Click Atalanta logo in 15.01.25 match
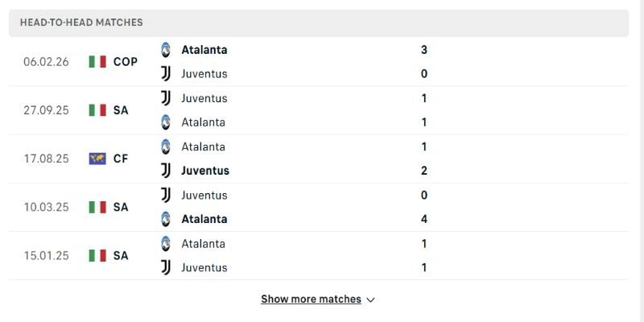This screenshot has height=322, width=644. click(x=166, y=243)
